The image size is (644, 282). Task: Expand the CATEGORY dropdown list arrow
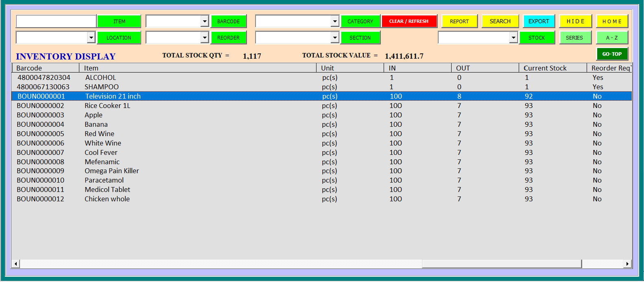tap(335, 21)
